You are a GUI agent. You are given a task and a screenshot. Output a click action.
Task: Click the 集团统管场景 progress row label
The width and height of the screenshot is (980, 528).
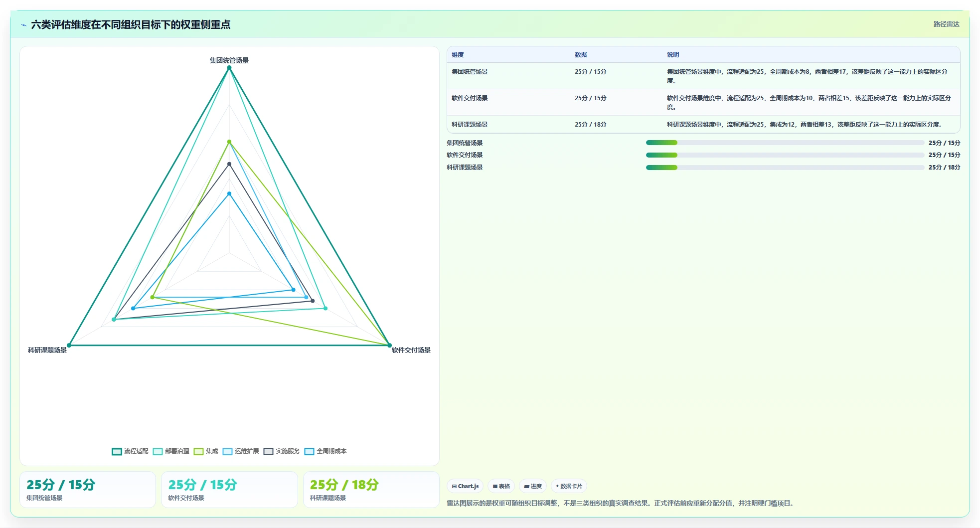(465, 143)
